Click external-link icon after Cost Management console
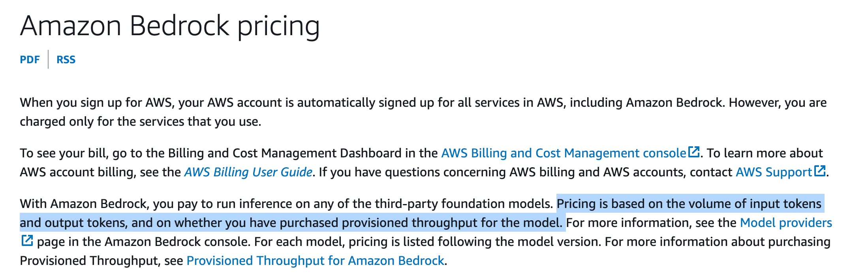The width and height of the screenshot is (868, 276). (x=693, y=152)
